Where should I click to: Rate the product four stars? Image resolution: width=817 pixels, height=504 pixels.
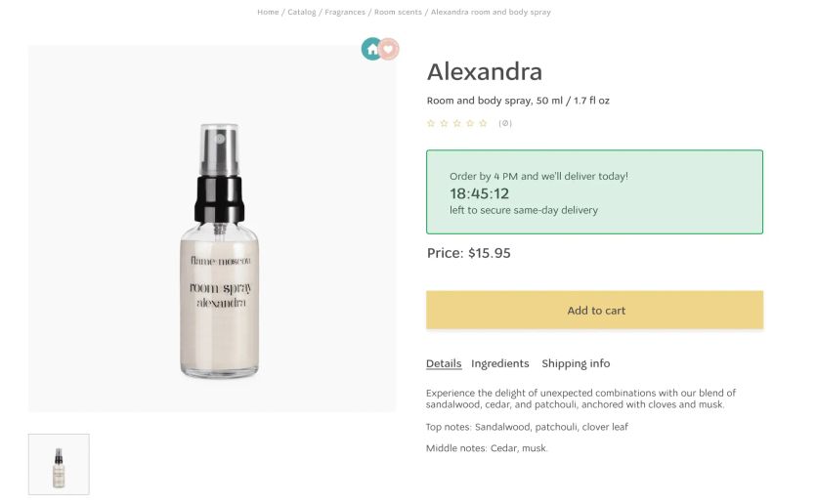[x=470, y=123]
